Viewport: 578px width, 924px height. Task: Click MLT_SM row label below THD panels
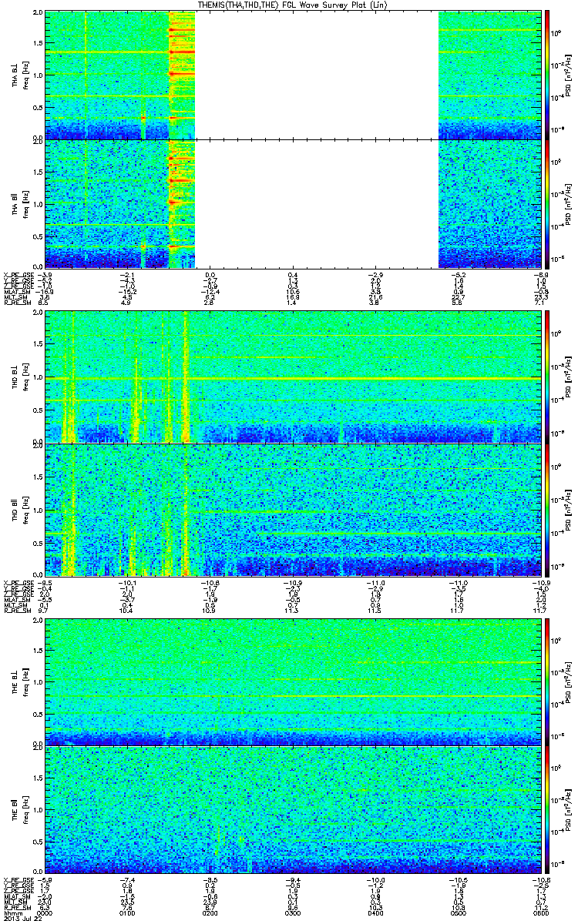point(15,605)
